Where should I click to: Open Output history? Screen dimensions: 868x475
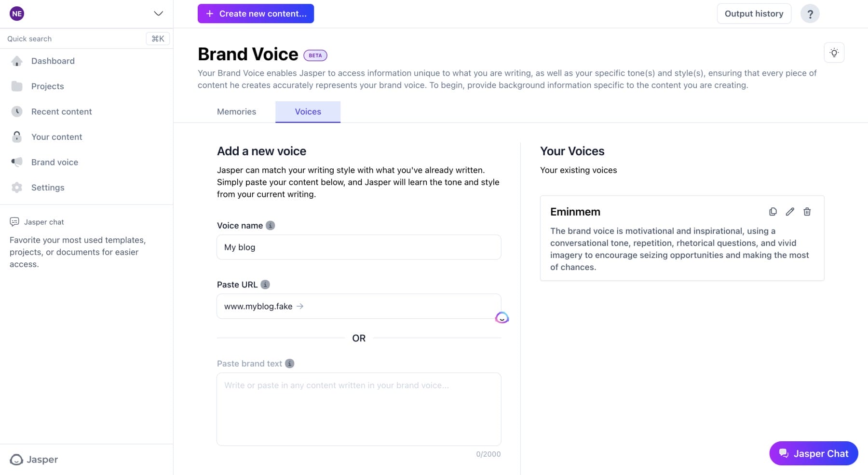coord(754,14)
